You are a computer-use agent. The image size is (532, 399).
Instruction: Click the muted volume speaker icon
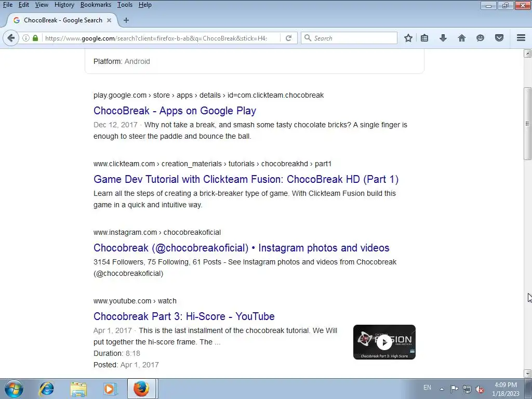pos(480,389)
